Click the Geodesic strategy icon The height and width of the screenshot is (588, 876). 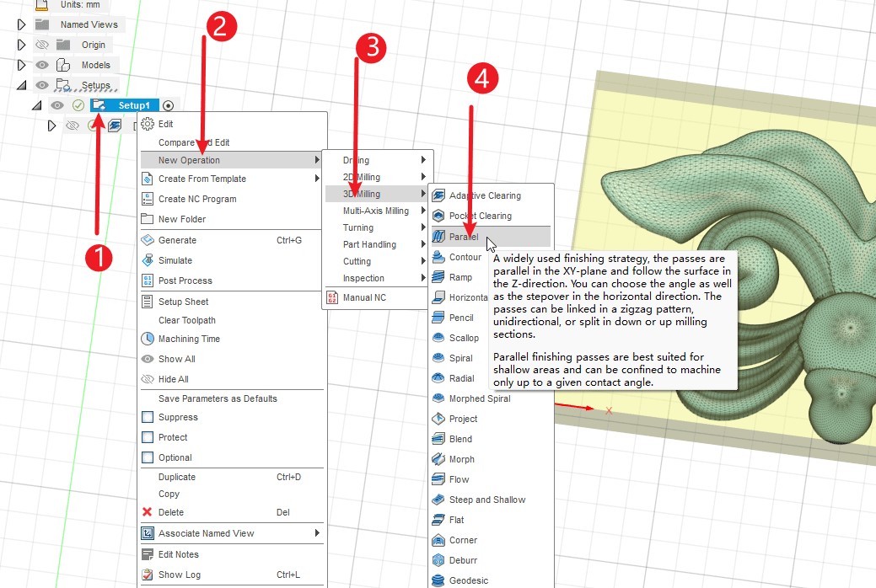pyautogui.click(x=438, y=580)
